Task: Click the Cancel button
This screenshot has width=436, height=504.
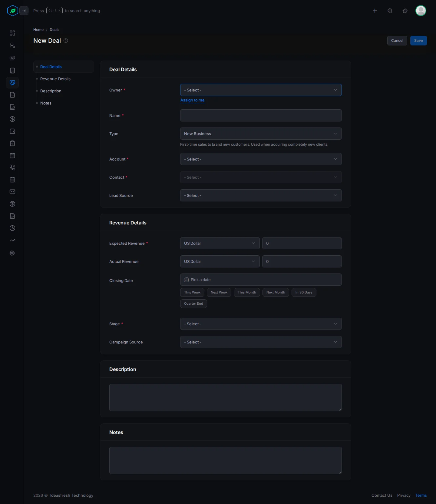Action: click(397, 41)
